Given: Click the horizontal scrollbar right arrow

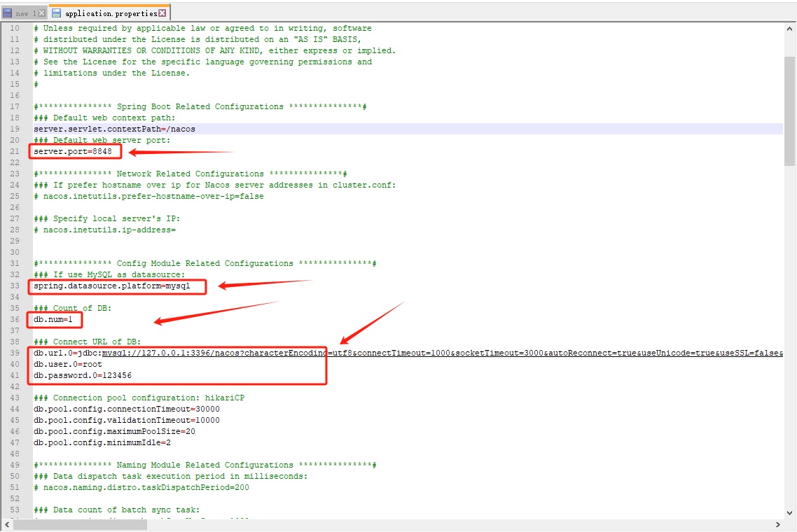Looking at the screenshot, I should click(x=777, y=524).
